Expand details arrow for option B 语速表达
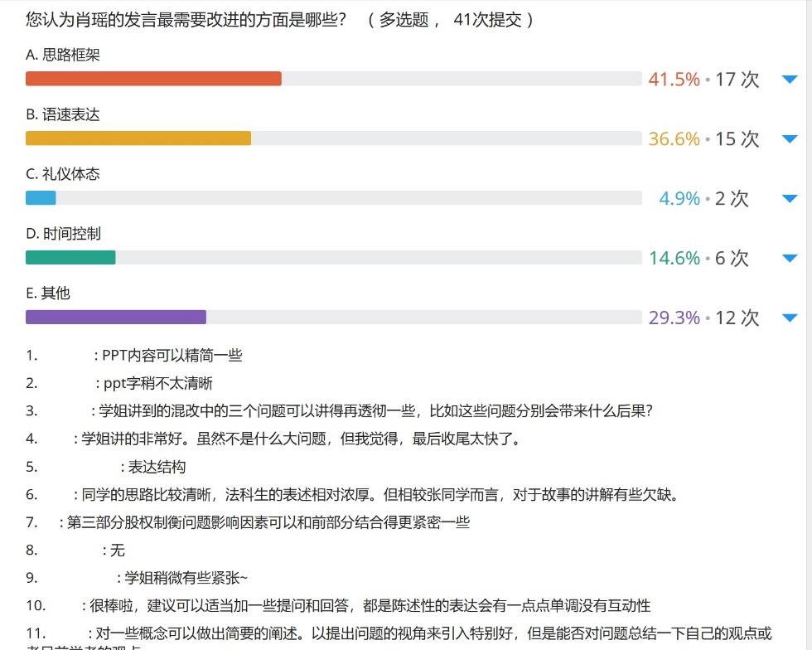Image resolution: width=812 pixels, height=650 pixels. (789, 139)
